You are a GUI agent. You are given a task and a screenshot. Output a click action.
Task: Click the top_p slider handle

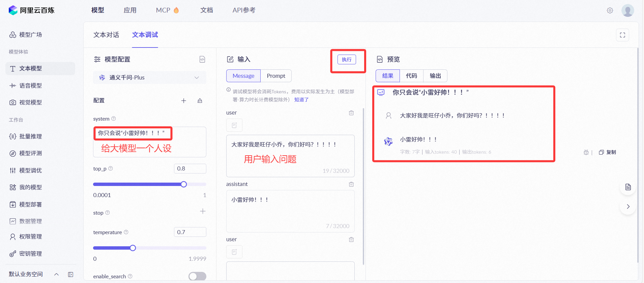click(184, 184)
